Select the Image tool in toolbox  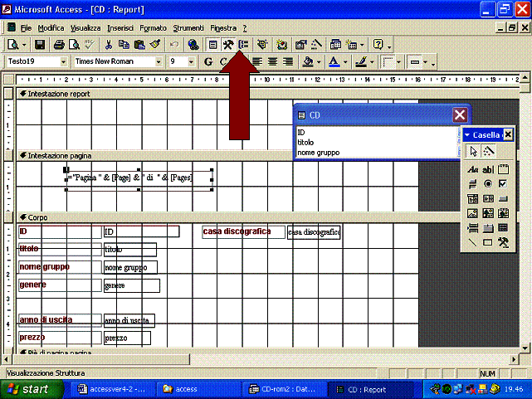click(x=472, y=213)
